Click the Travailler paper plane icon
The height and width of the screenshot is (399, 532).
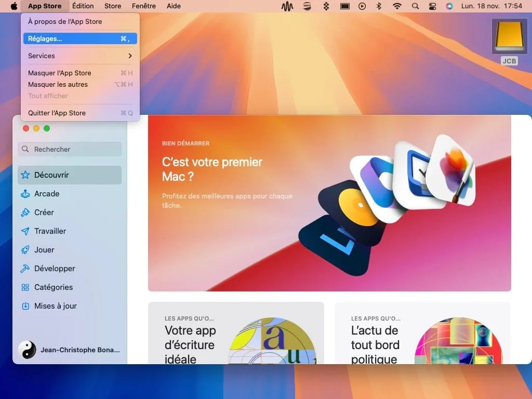click(x=25, y=231)
